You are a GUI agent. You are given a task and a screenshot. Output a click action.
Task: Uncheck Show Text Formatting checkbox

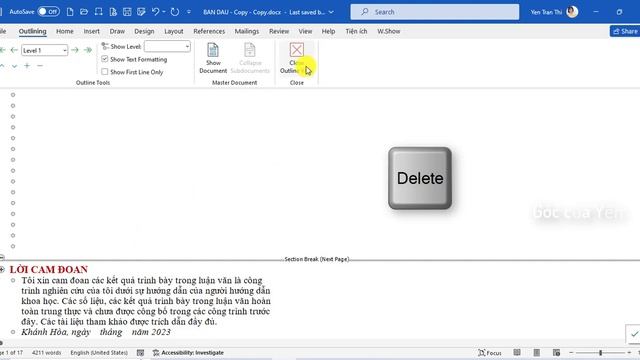click(x=105, y=59)
